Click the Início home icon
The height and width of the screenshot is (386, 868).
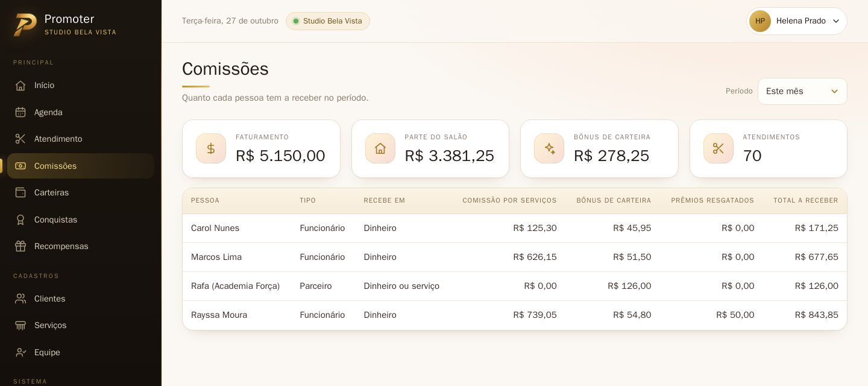click(x=20, y=85)
